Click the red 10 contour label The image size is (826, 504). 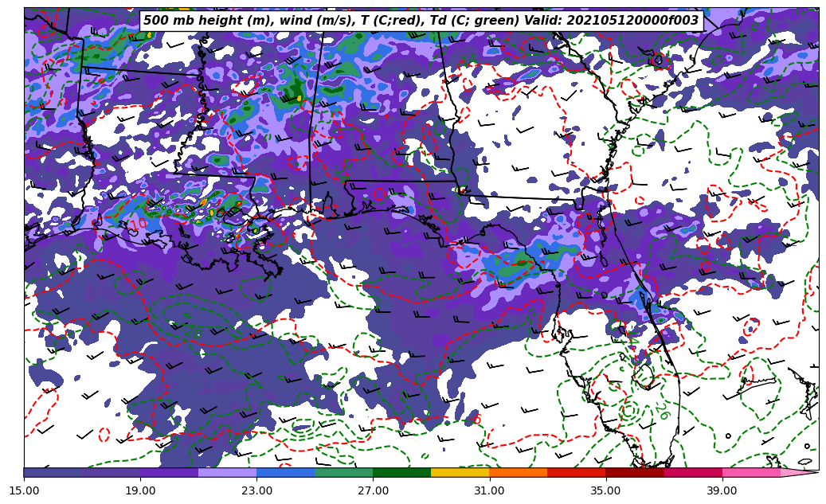coord(139,222)
